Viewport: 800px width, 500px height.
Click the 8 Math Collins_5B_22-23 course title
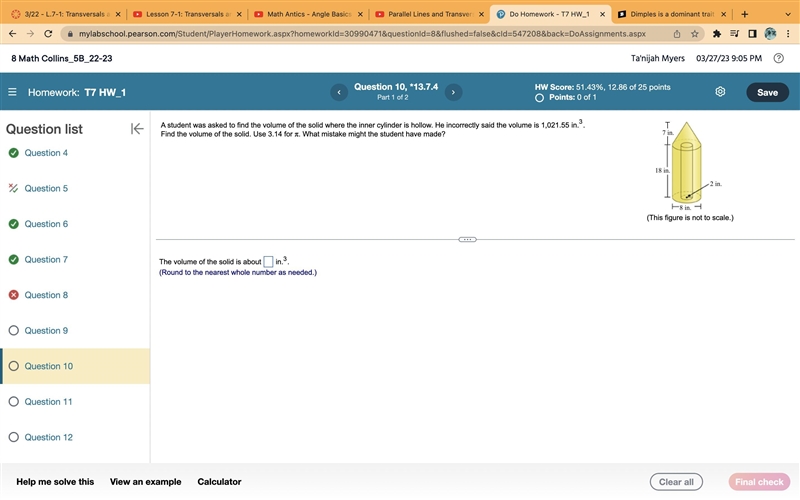click(62, 58)
